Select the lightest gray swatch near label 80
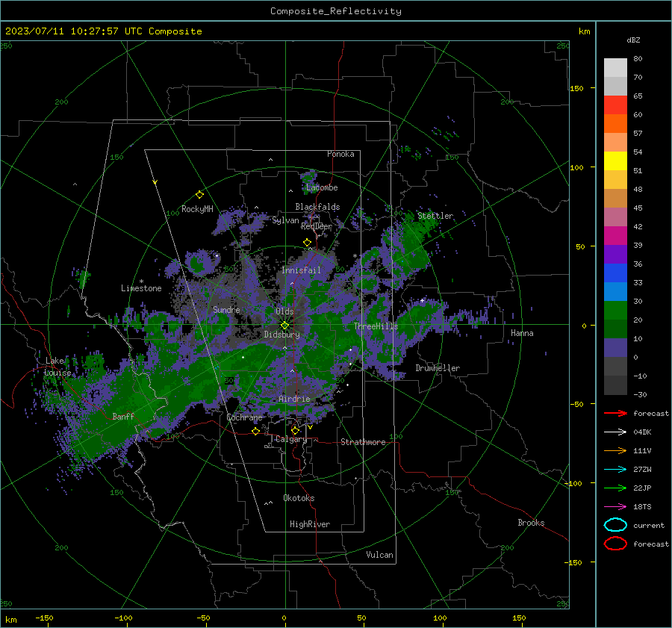The width and height of the screenshot is (672, 628). (x=615, y=68)
